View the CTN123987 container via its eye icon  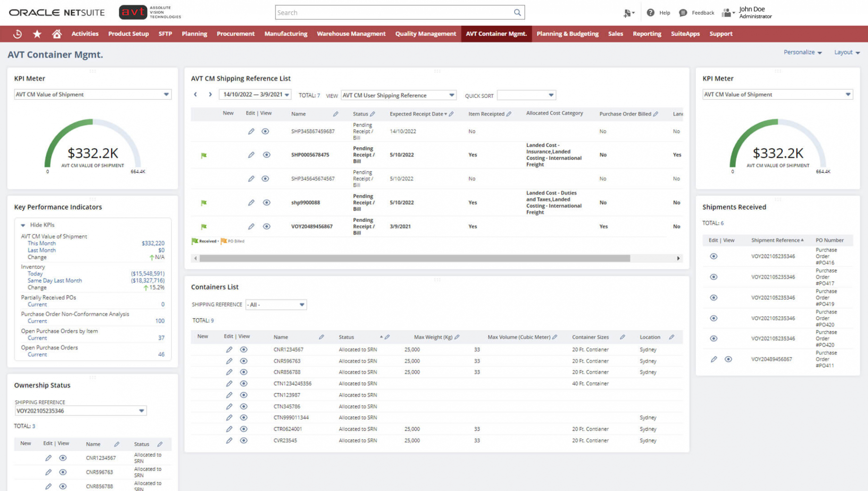244,395
